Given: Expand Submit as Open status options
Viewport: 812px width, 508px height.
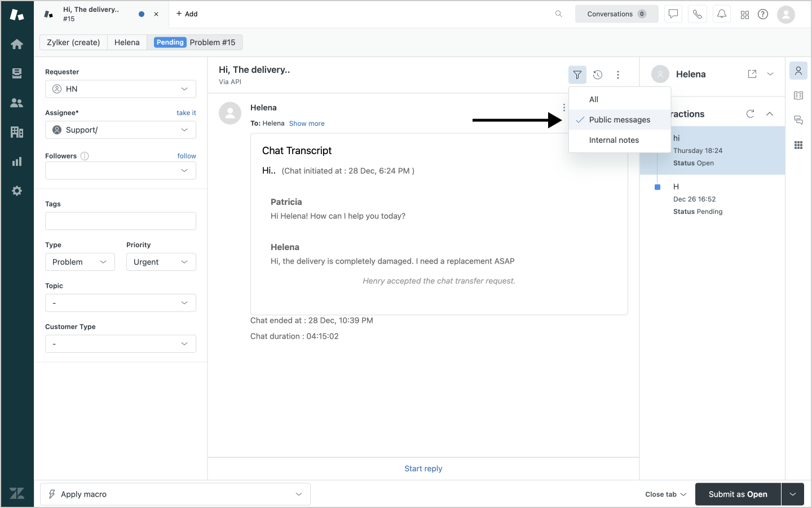Looking at the screenshot, I should coord(793,494).
